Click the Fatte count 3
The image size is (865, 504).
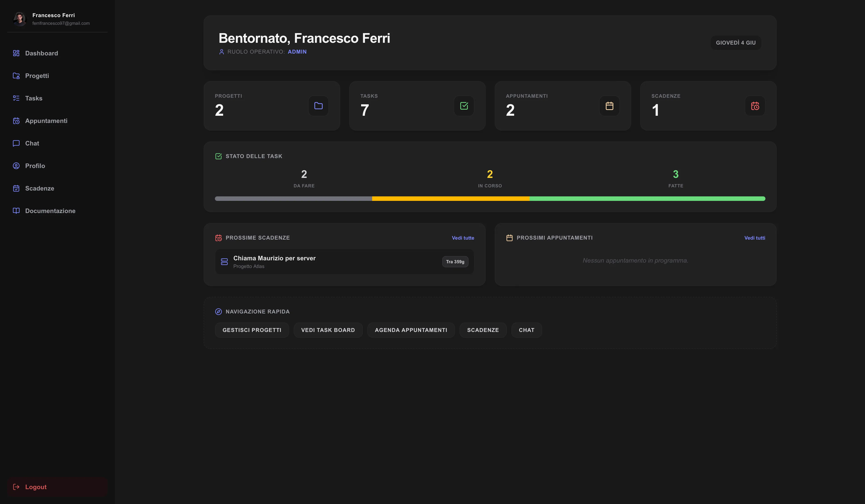(x=676, y=174)
